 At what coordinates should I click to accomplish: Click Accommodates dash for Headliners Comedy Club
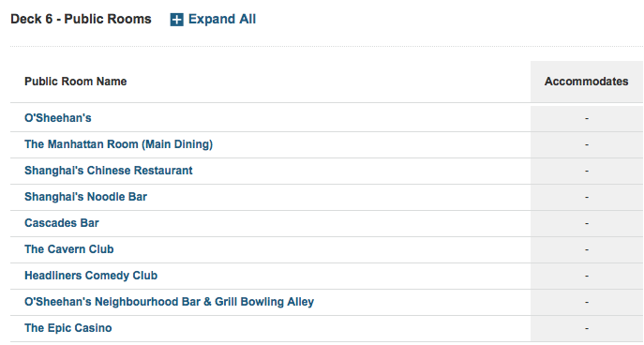pyautogui.click(x=587, y=276)
